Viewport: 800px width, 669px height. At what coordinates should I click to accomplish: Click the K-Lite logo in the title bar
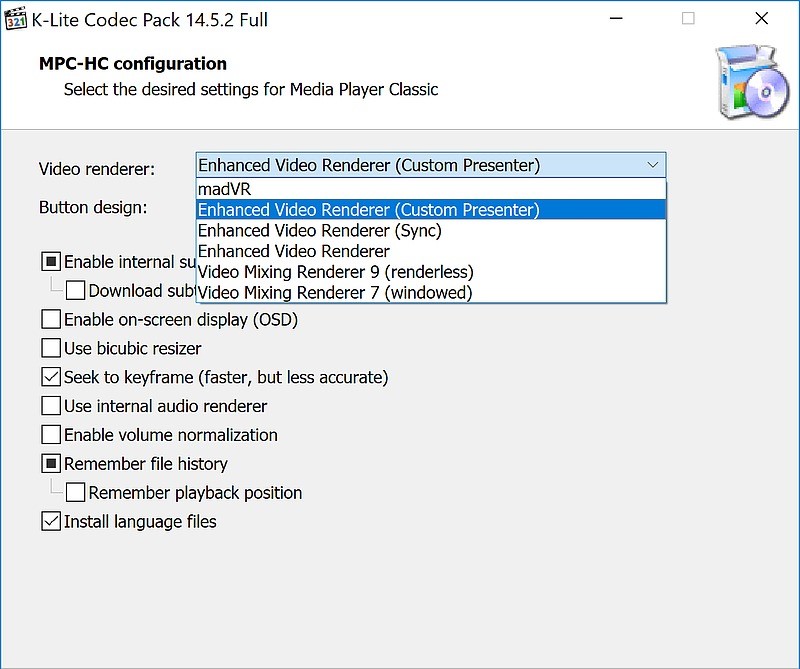[15, 17]
